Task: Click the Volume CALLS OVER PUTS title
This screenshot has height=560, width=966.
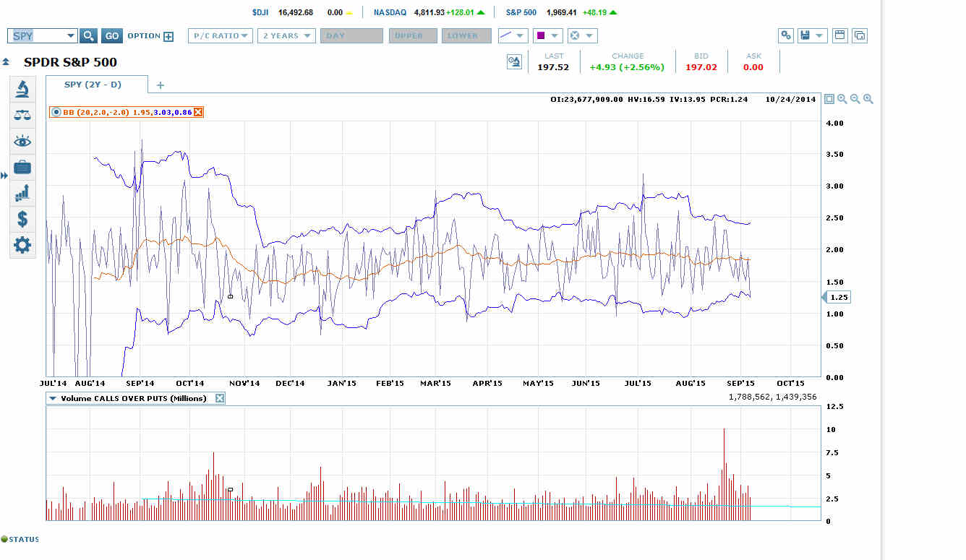Action: (134, 398)
